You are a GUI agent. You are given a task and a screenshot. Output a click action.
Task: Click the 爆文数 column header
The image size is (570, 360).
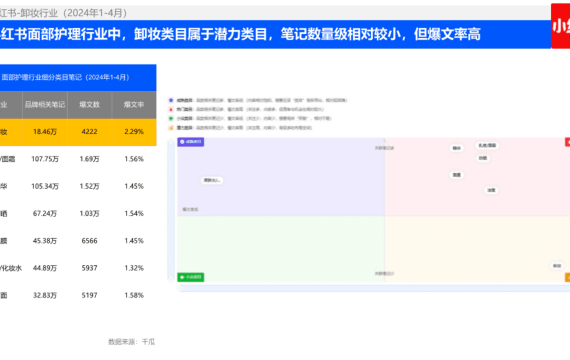coord(89,105)
